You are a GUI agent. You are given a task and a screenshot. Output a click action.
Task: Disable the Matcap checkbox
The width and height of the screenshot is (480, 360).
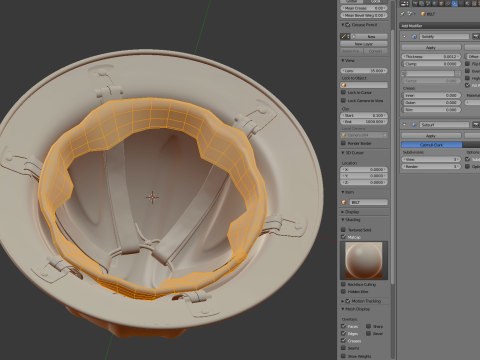(x=343, y=237)
